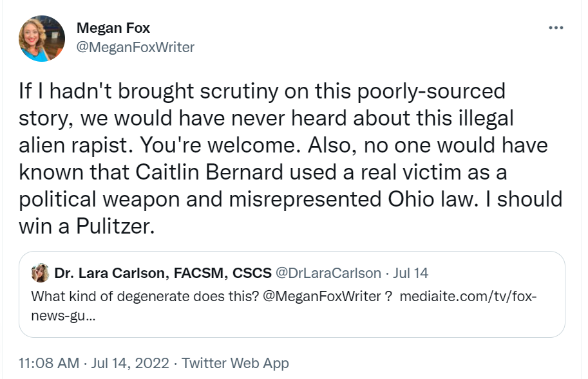
Task: Click Dr. Lara Carlson's small avatar
Action: [41, 273]
